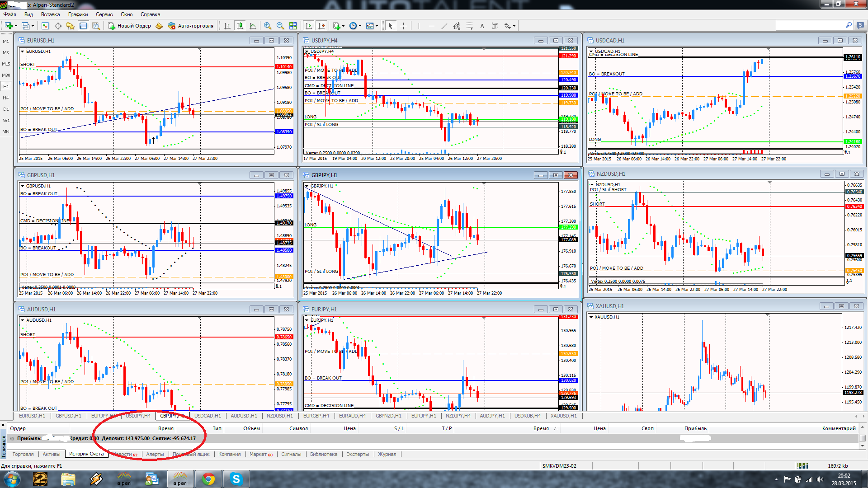Open the new chart dropdown arrow
Screen dimensions: 868x488
pyautogui.click(x=16, y=26)
